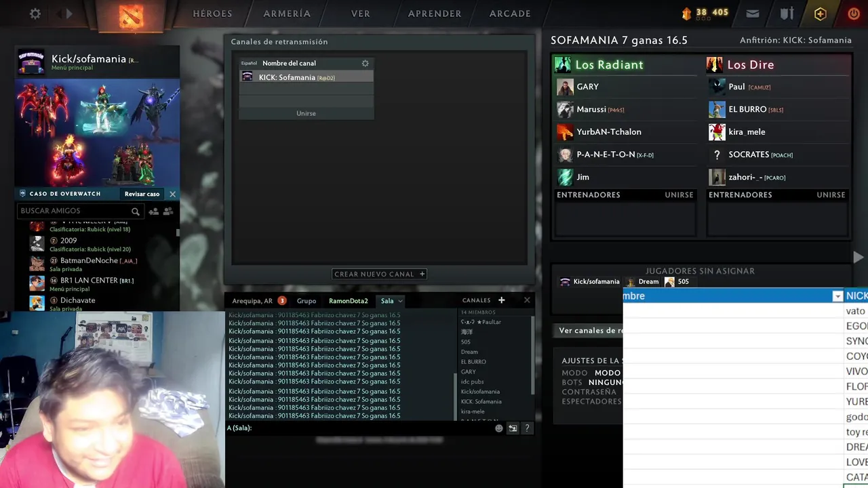The width and height of the screenshot is (868, 488).
Task: Open the spreadsheet column filter dropdown
Action: click(837, 296)
